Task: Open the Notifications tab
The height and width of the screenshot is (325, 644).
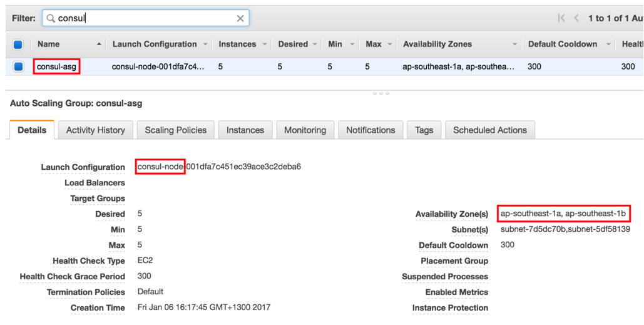Action: (x=371, y=130)
